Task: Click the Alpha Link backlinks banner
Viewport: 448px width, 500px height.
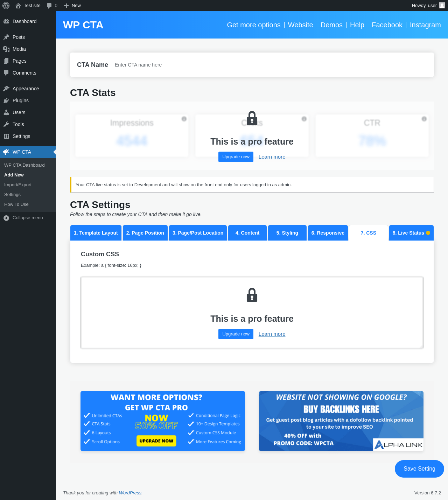Action: [x=341, y=421]
